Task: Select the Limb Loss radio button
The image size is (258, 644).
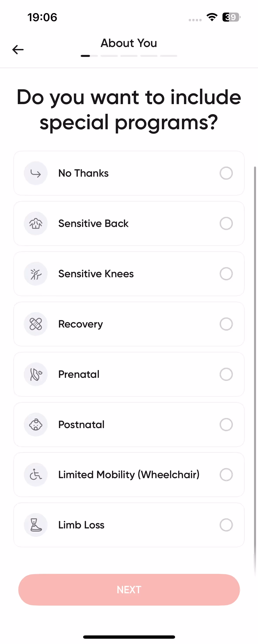Action: [226, 525]
